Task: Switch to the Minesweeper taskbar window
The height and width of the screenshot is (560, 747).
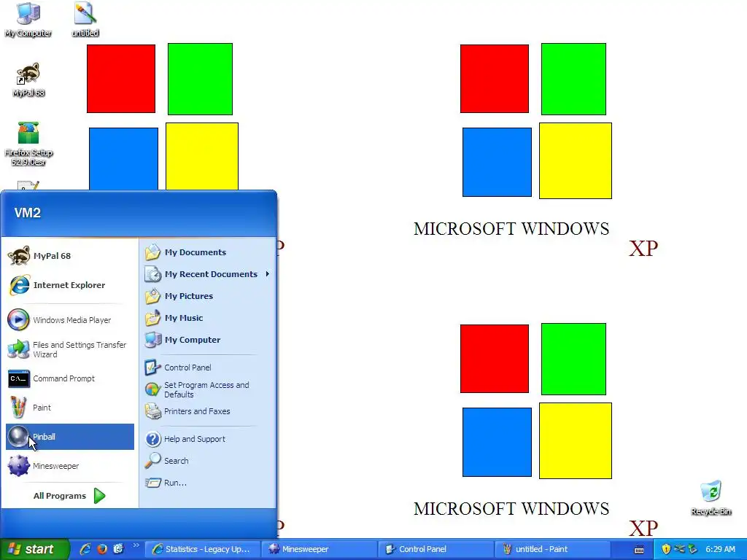Action: [320, 549]
